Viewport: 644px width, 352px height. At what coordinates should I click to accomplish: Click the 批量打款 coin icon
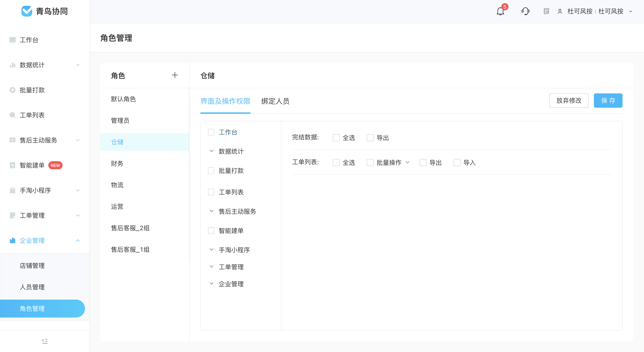tap(12, 90)
